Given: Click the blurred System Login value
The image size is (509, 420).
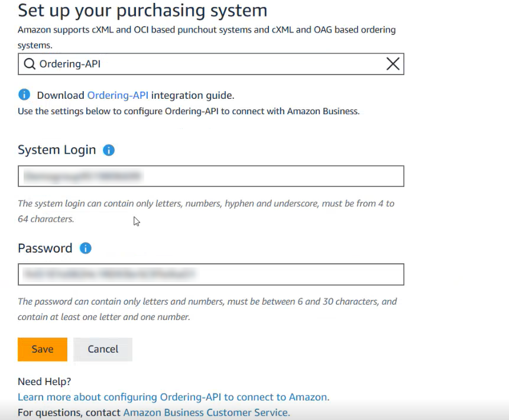Looking at the screenshot, I should coord(83,176).
